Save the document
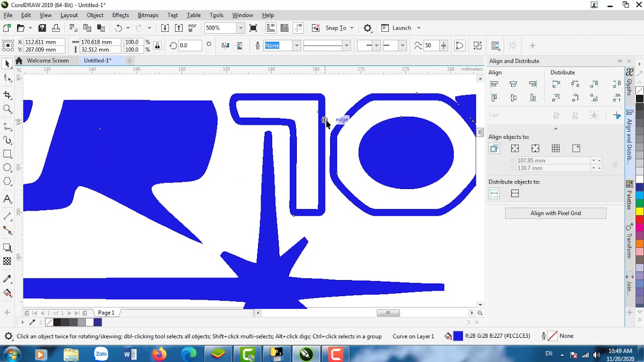This screenshot has width=644, height=362. pyautogui.click(x=42, y=28)
